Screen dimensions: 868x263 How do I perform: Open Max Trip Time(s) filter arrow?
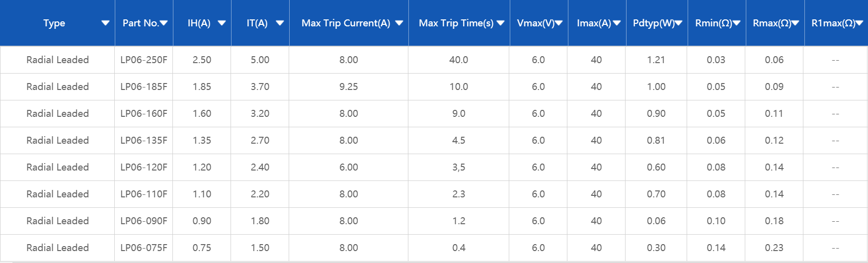point(500,23)
